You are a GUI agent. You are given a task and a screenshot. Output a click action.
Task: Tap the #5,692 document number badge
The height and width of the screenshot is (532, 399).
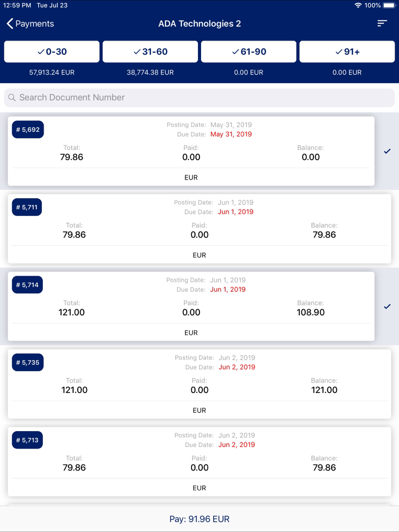point(28,130)
